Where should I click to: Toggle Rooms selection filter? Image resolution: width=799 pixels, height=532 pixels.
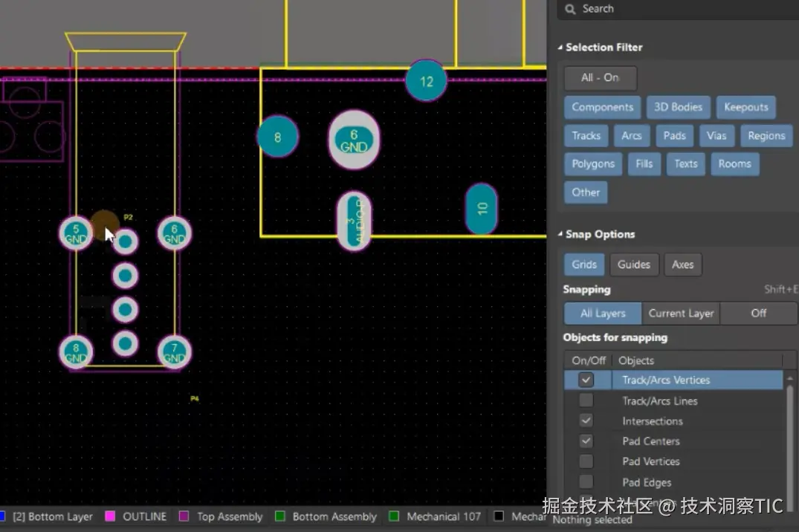tap(735, 164)
